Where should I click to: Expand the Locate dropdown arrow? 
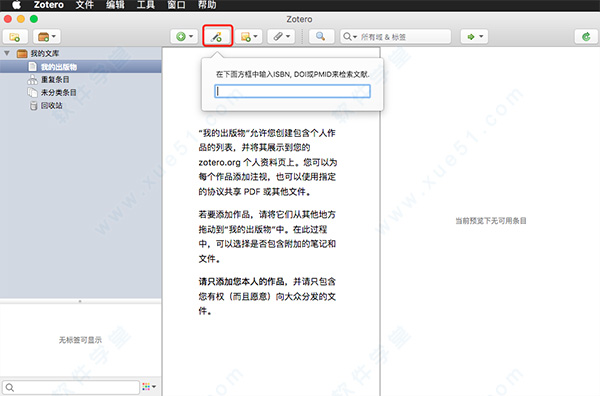pos(481,37)
